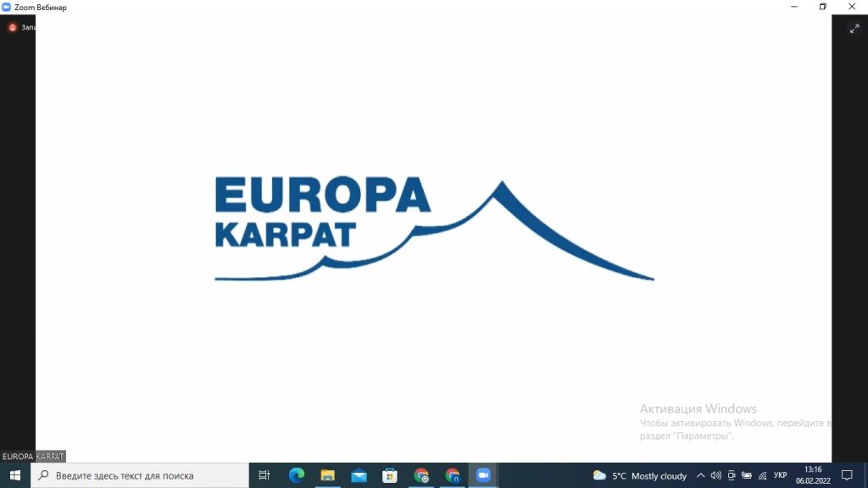Open the Zoom app from the taskbar

click(x=483, y=475)
